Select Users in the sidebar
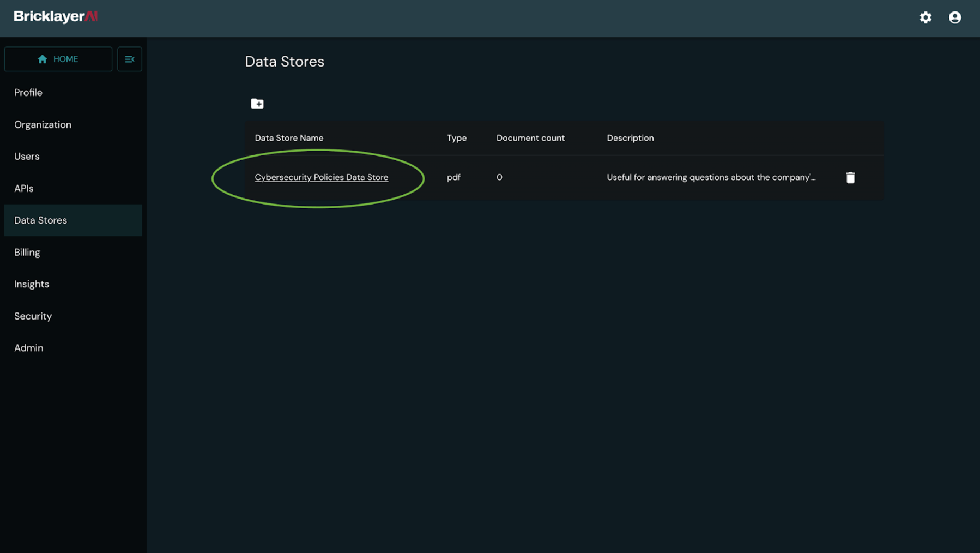 tap(27, 157)
